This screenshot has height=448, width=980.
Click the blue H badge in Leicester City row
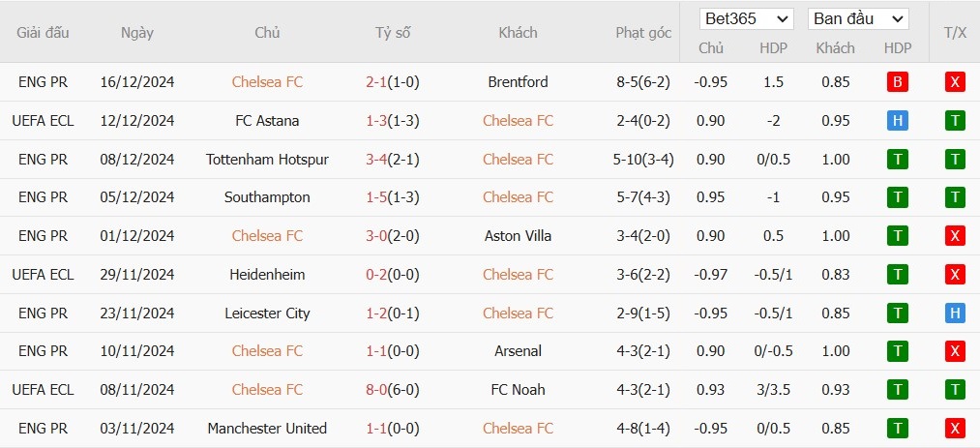(955, 314)
